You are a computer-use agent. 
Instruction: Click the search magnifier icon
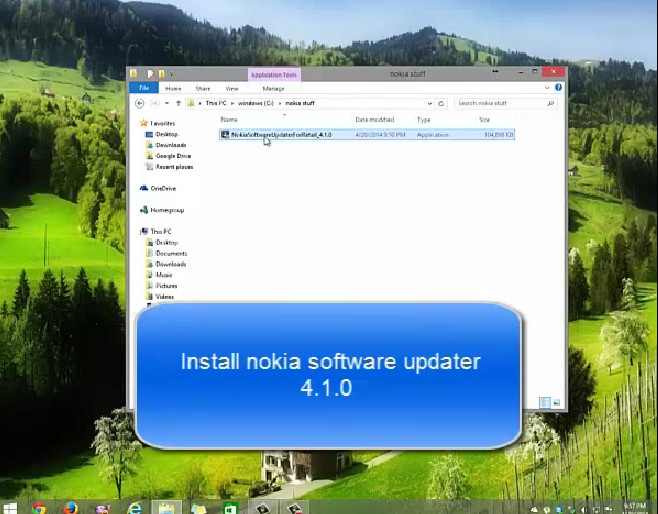(551, 103)
